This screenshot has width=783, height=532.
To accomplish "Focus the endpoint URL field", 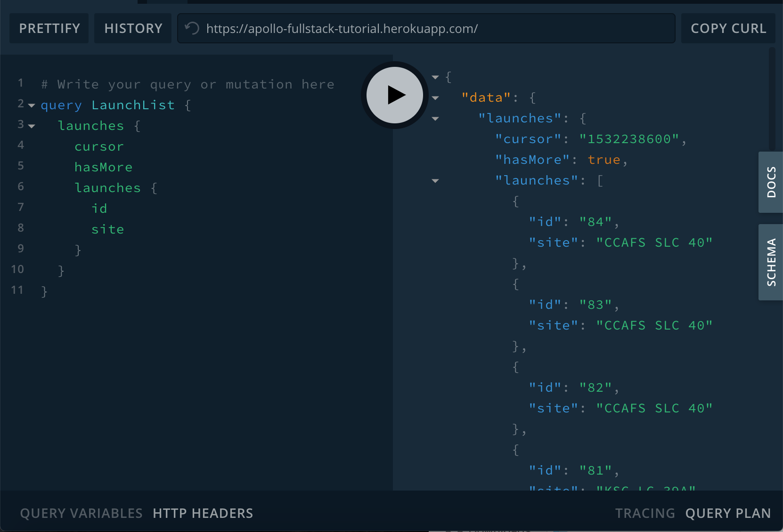I will [426, 28].
